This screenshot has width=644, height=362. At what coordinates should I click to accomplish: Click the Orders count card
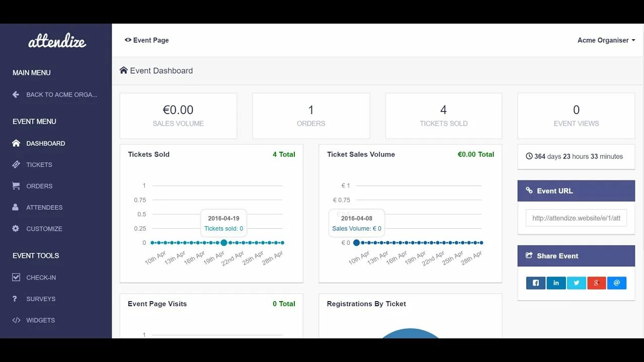pos(311,116)
